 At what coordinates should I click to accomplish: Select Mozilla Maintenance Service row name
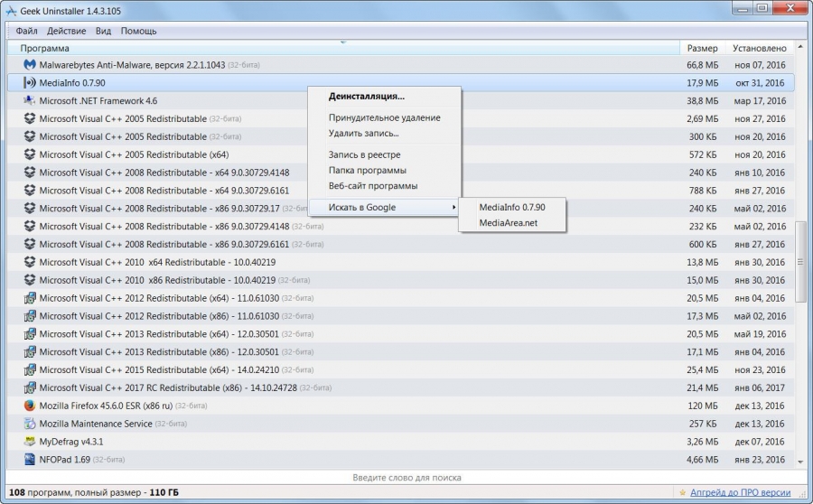pos(96,424)
